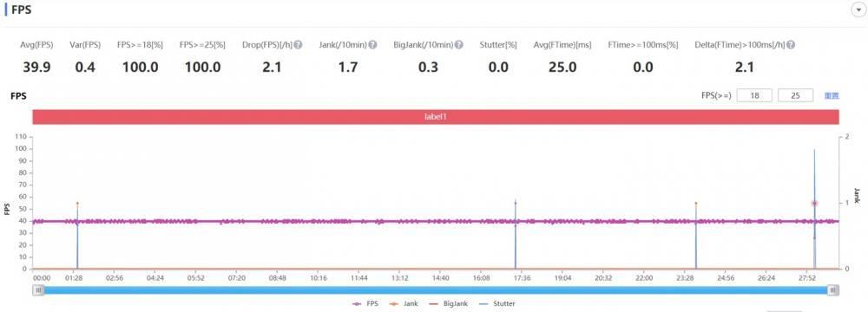Click the FTime>=100ms[%] label
The height and width of the screenshot is (312, 868).
[642, 45]
